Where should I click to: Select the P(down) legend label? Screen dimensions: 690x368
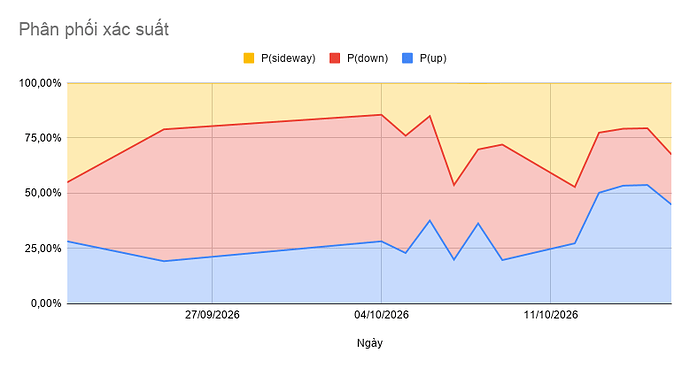(x=367, y=58)
